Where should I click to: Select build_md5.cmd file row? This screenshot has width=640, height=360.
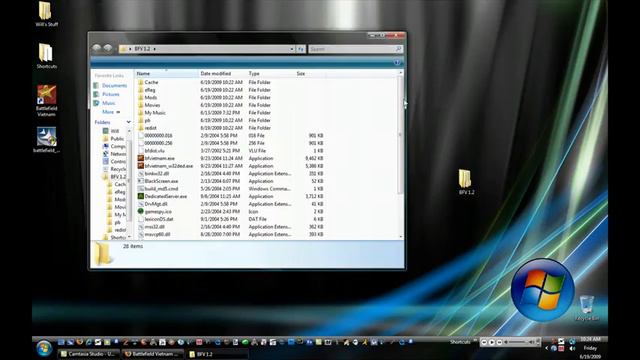231,189
